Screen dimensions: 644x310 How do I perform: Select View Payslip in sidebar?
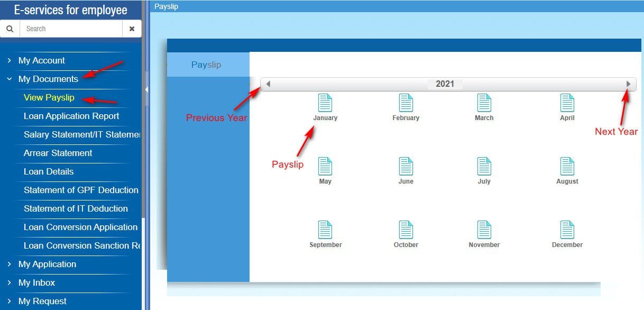(x=49, y=98)
